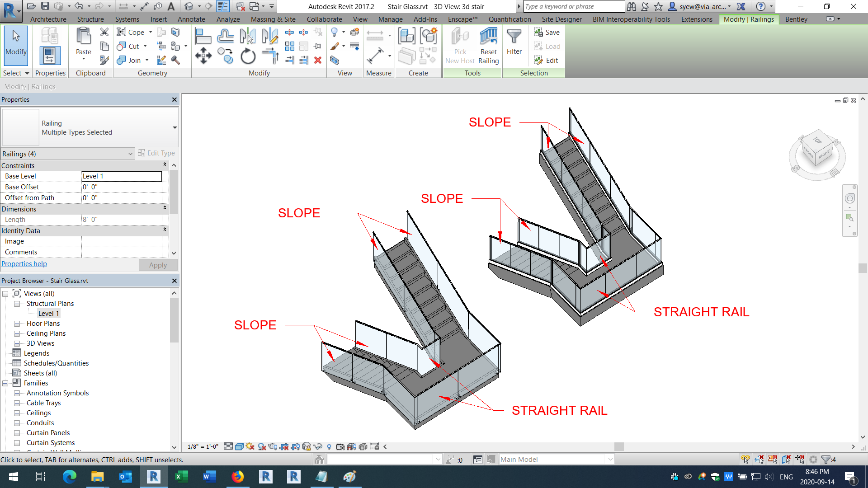Switch to the Architecture ribbon tab
Image resolution: width=868 pixels, height=488 pixels.
click(x=48, y=19)
